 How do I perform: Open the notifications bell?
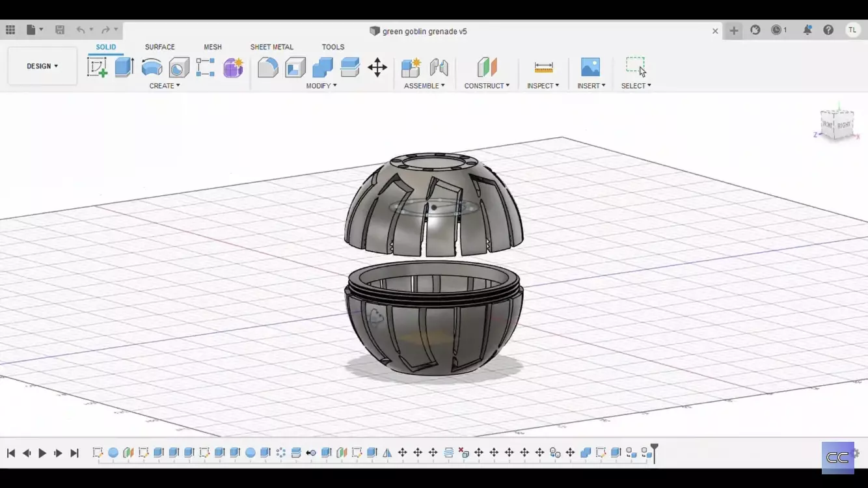807,30
